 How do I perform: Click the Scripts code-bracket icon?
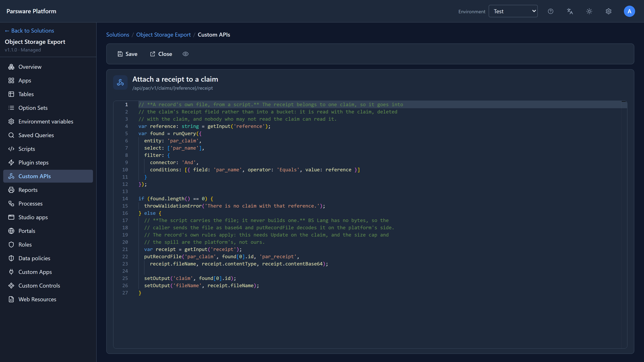11,149
